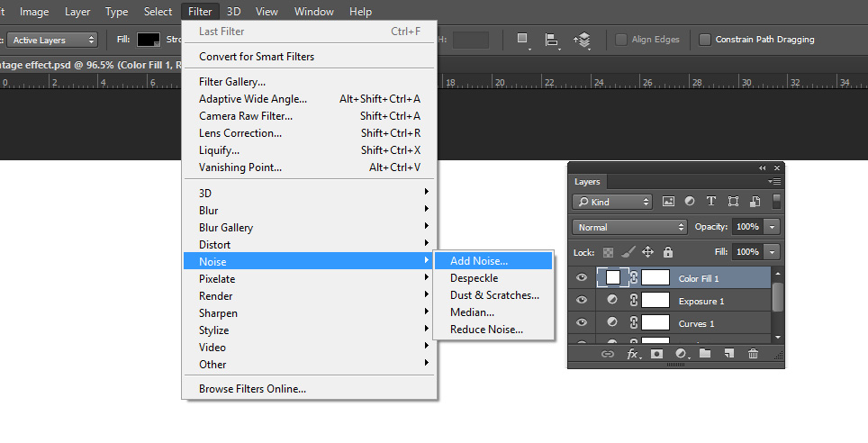Viewport: 868px width, 443px height.
Task: Open the fx layer style button
Action: (633, 354)
